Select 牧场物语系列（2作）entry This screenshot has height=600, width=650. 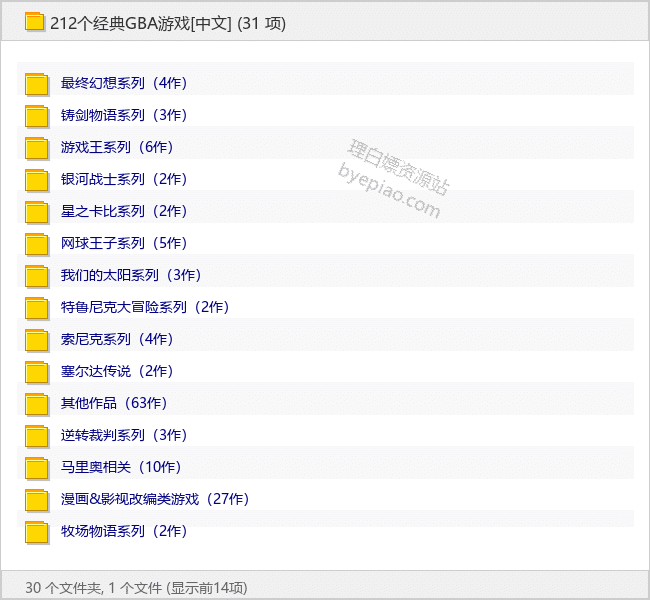coord(124,531)
